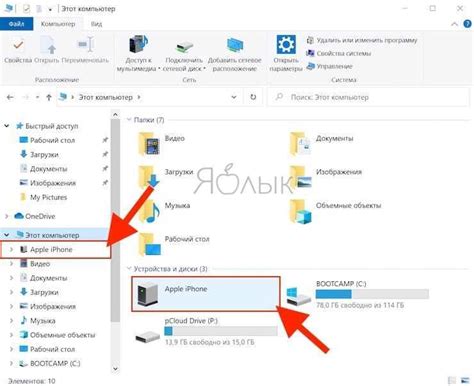Expand the Apple iPhone tree node
The image size is (474, 386).
(x=11, y=249)
